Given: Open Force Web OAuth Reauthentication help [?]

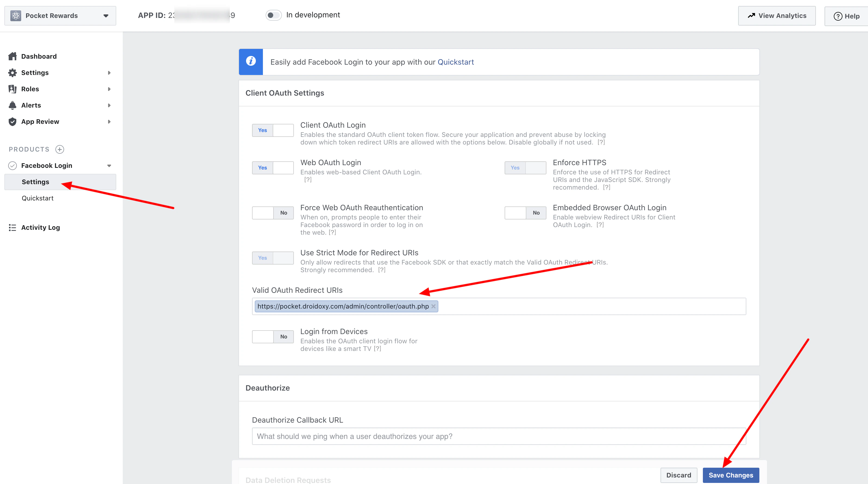Looking at the screenshot, I should pyautogui.click(x=332, y=232).
